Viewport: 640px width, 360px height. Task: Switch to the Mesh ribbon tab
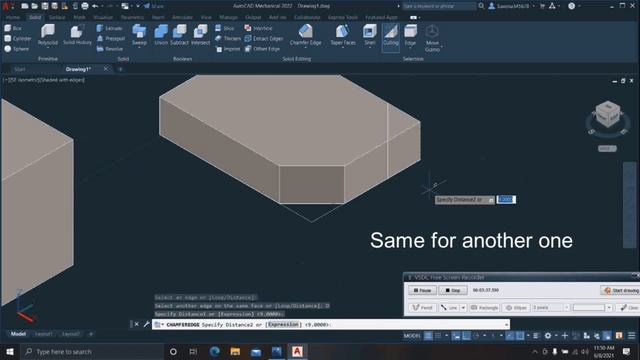coord(80,18)
